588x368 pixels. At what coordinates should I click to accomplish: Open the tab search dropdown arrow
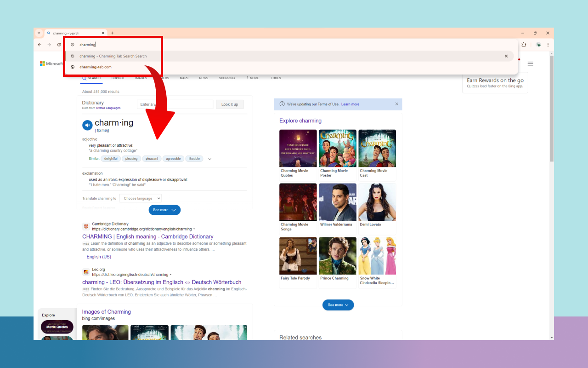point(39,33)
